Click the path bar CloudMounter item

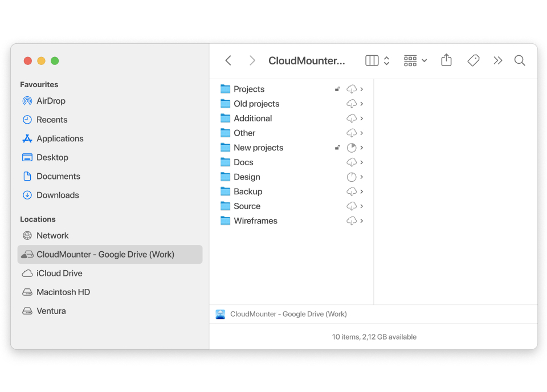point(288,314)
